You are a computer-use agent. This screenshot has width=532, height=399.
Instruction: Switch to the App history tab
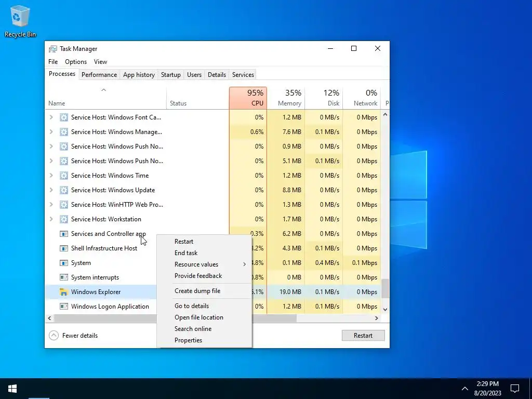tap(139, 75)
